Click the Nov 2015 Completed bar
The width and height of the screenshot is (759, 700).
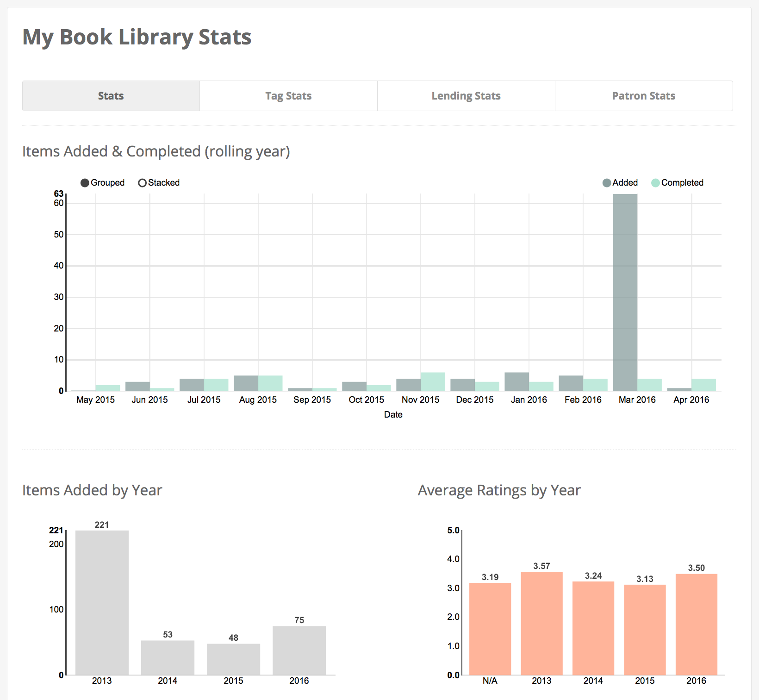[x=433, y=382]
